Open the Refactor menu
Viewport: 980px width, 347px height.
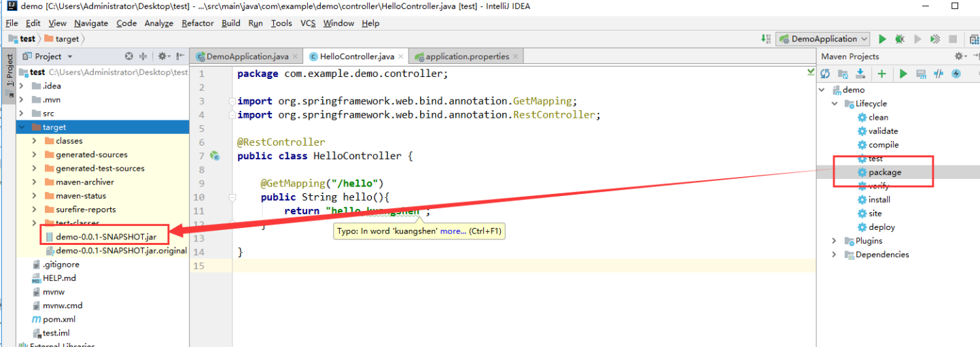tap(198, 23)
